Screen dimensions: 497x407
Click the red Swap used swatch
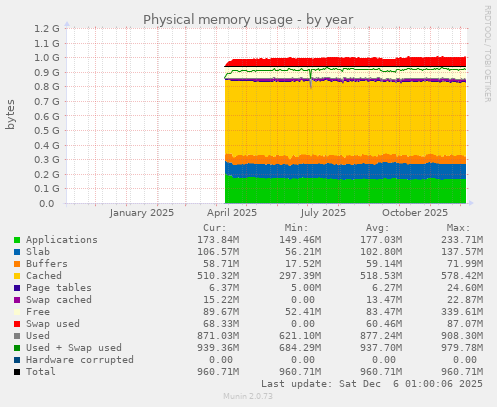17,324
